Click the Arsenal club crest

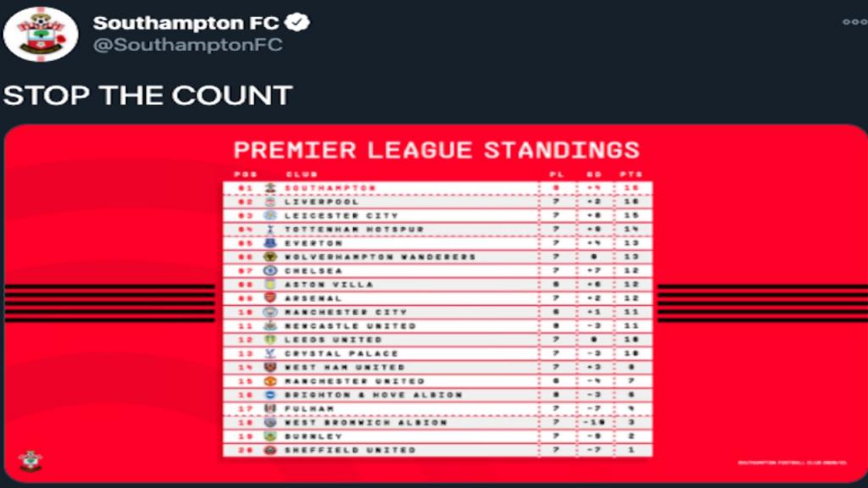pyautogui.click(x=270, y=298)
